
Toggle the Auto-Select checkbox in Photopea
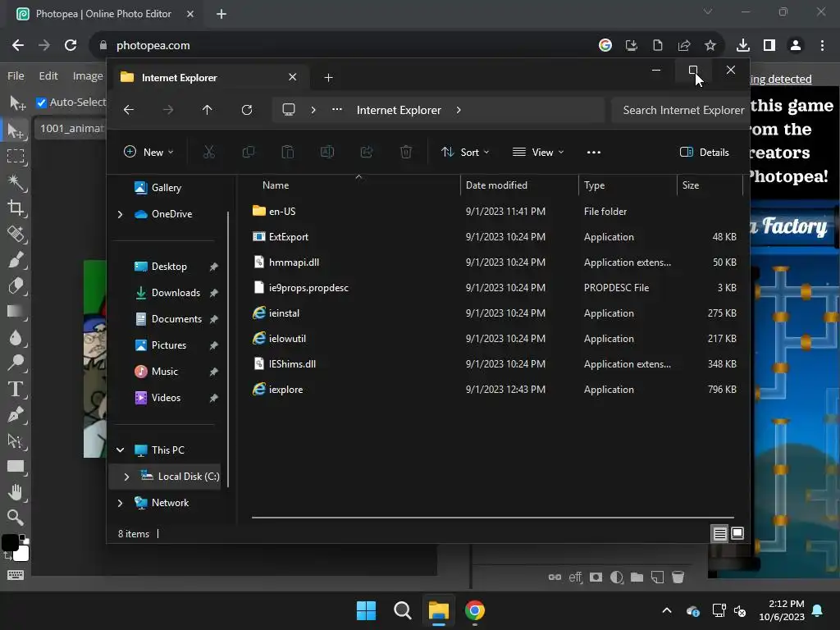(41, 103)
